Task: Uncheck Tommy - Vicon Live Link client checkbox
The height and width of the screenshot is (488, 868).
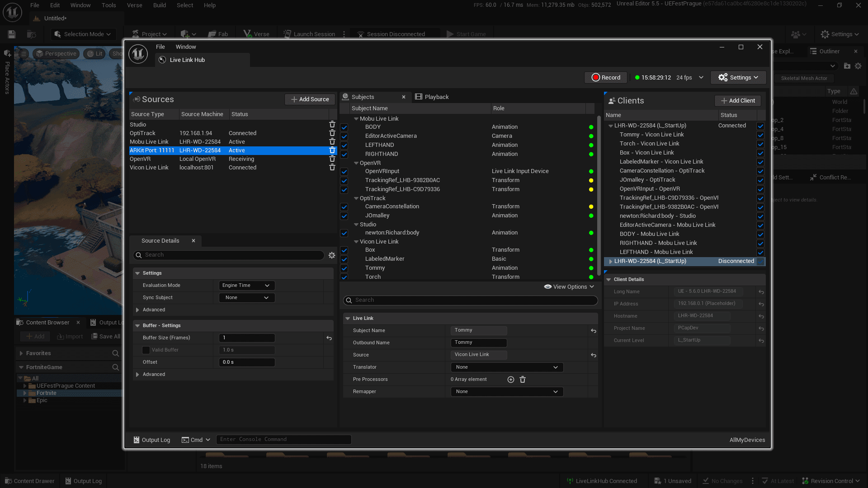Action: click(x=760, y=135)
